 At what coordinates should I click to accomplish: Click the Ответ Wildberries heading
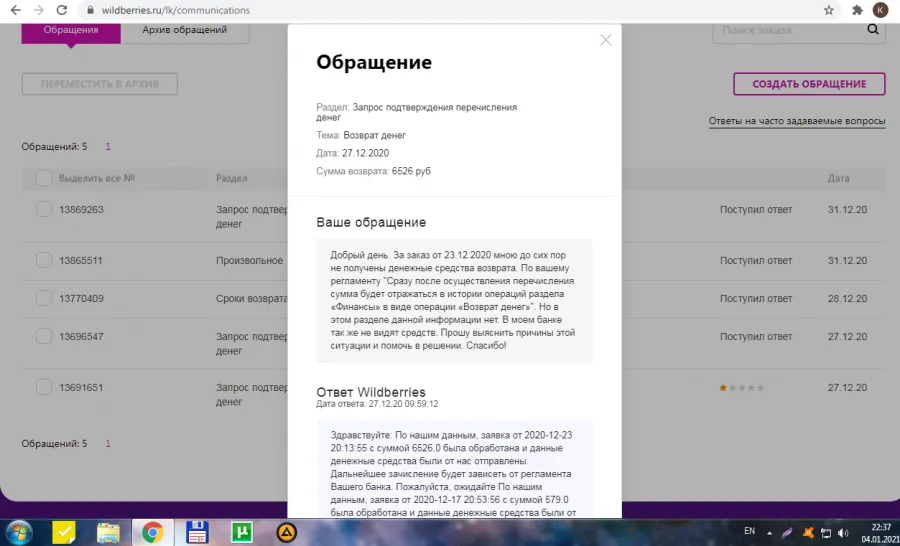371,392
